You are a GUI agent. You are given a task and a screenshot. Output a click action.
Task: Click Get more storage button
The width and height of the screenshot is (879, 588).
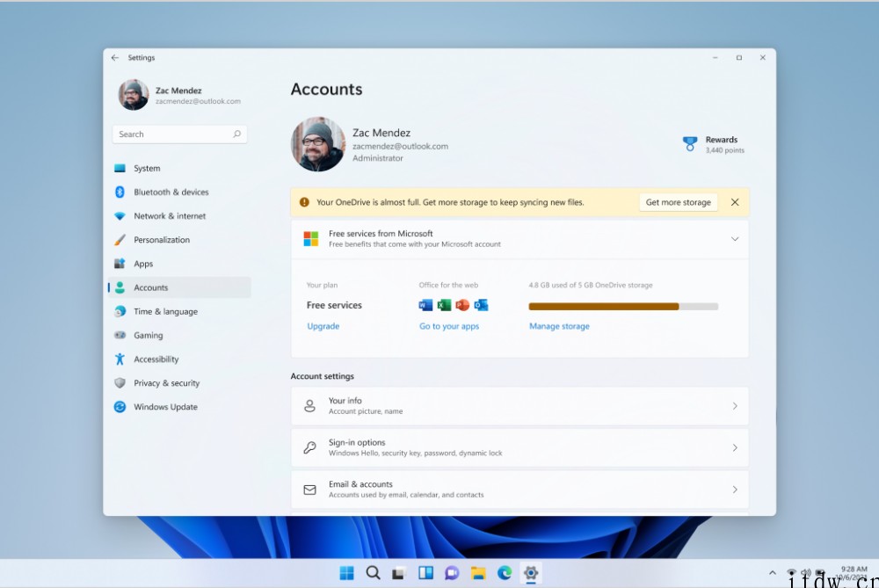point(679,202)
